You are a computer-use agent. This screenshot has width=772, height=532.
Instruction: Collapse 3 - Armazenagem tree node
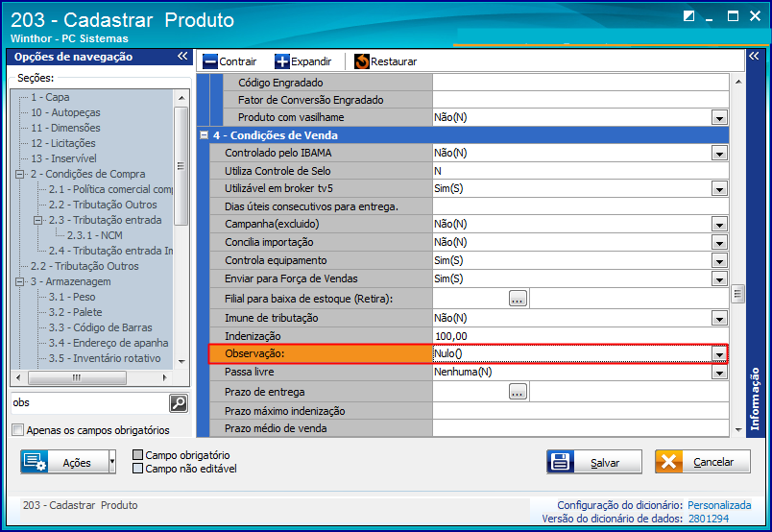[20, 281]
